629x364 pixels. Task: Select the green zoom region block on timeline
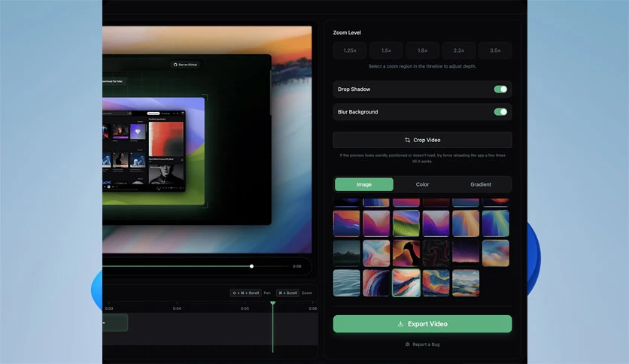coord(116,323)
